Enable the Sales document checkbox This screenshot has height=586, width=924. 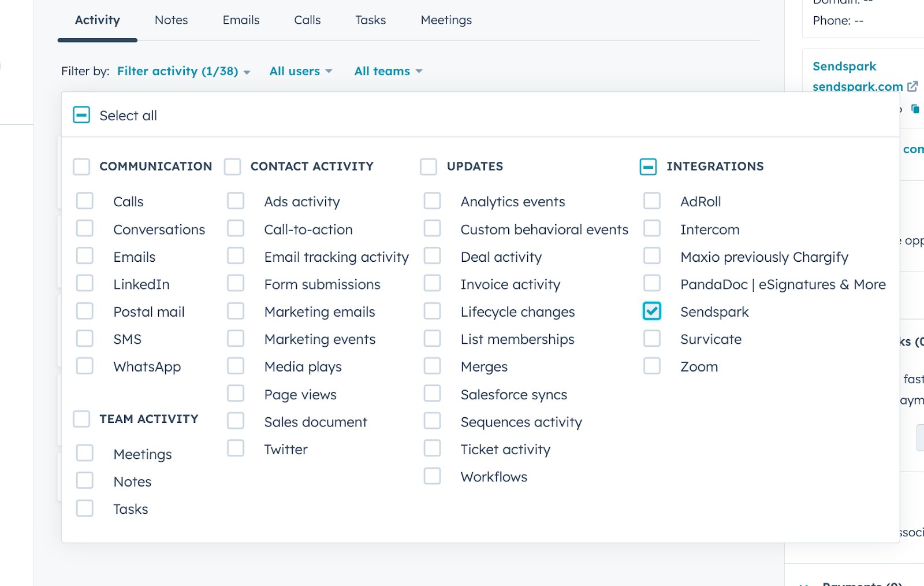pyautogui.click(x=236, y=421)
